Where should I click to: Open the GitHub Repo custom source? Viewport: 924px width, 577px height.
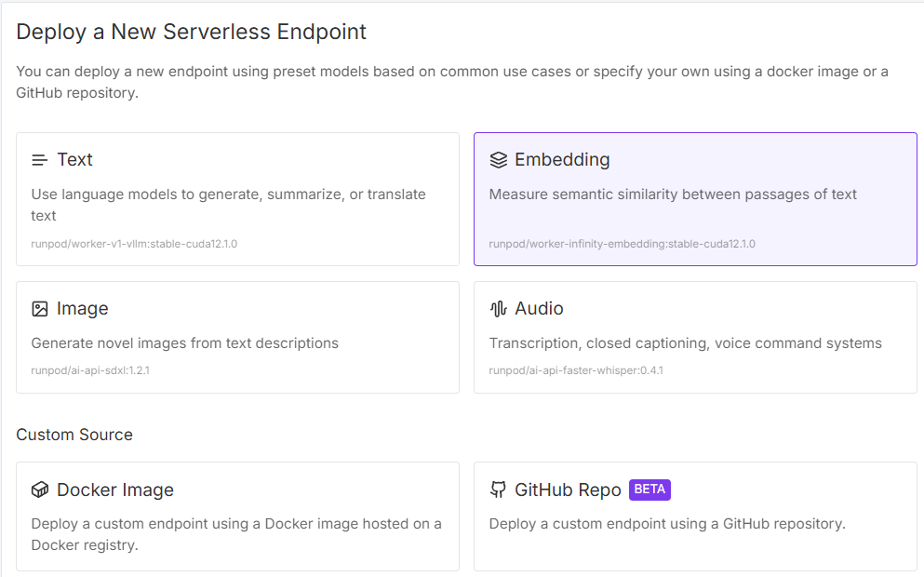pyautogui.click(x=695, y=516)
